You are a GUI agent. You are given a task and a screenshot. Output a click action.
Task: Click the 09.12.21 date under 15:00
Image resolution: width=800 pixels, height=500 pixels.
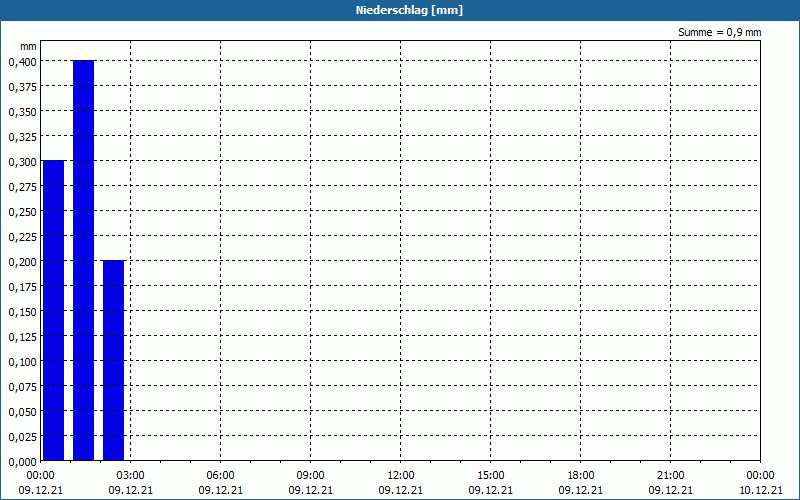point(491,490)
